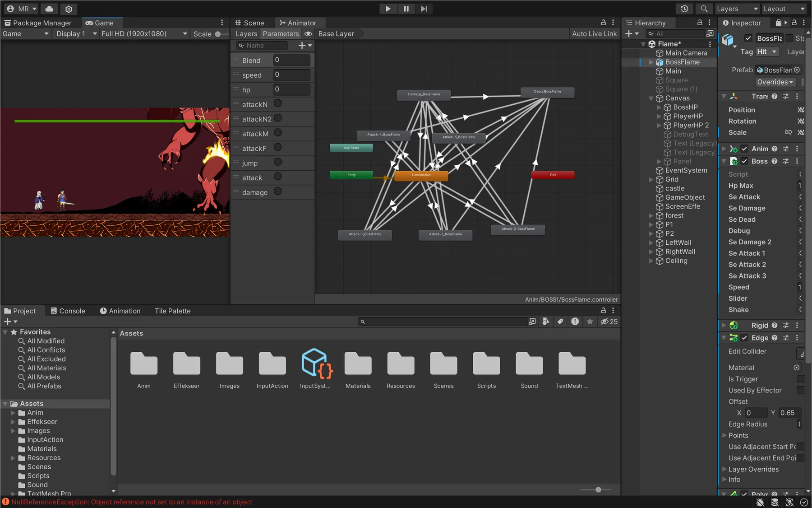Open the cloud services icon
The height and width of the screenshot is (508, 812).
pos(49,9)
